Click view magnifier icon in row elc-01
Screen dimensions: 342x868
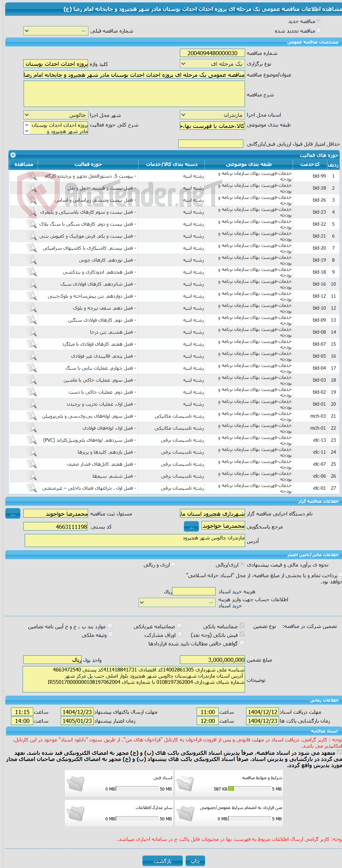[x=32, y=488]
